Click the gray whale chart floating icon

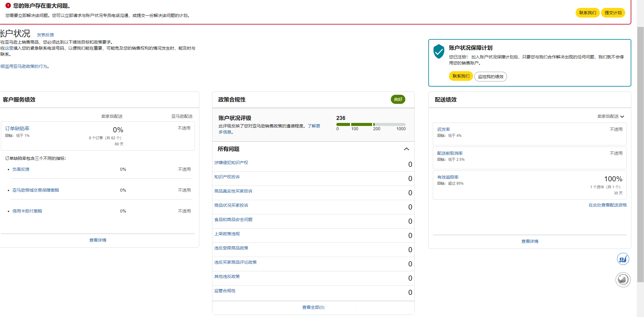click(623, 279)
